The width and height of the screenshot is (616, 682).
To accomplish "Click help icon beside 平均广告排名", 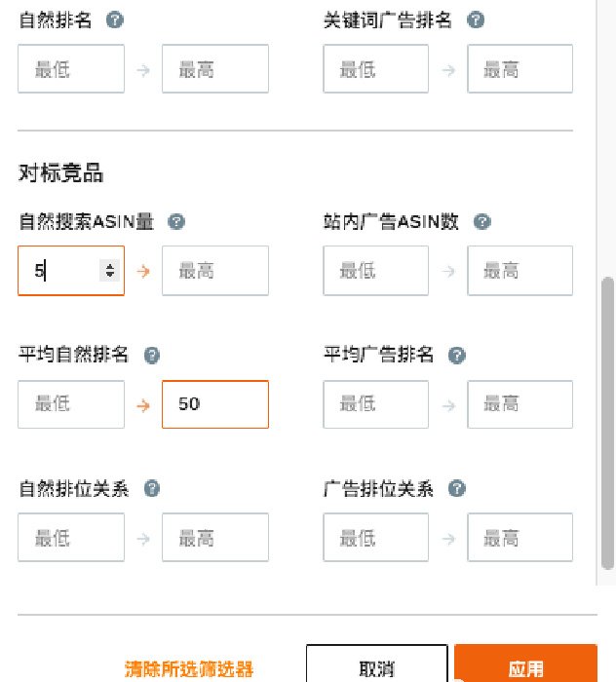I will (457, 356).
